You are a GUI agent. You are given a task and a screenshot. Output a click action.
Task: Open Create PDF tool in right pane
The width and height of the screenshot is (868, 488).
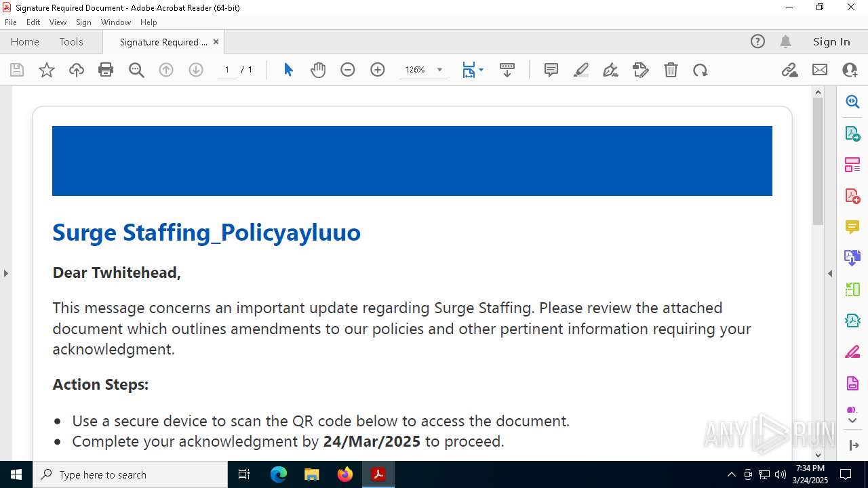click(x=852, y=196)
